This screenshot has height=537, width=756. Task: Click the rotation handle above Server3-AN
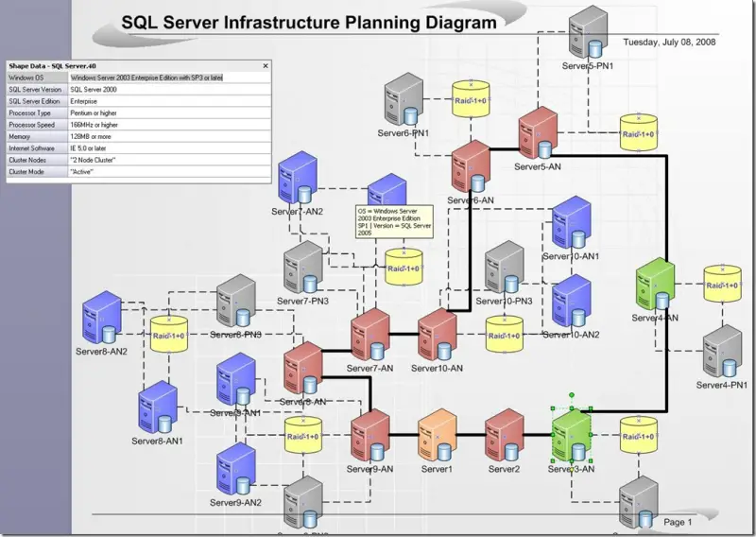click(572, 394)
